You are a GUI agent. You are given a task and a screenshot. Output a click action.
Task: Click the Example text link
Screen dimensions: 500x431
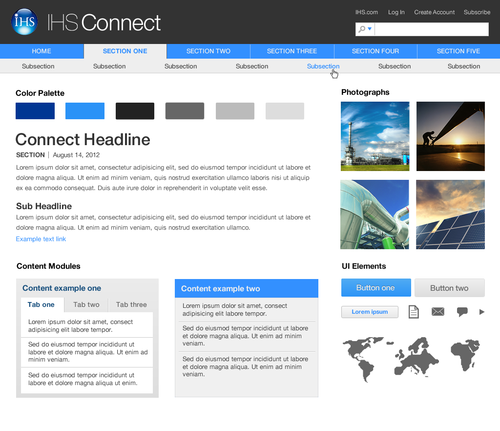pyautogui.click(x=41, y=239)
